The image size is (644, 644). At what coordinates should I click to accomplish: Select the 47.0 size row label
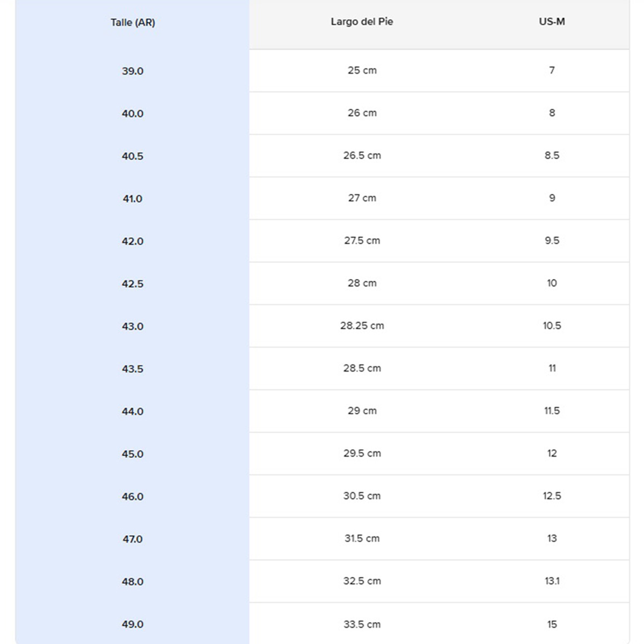133,539
